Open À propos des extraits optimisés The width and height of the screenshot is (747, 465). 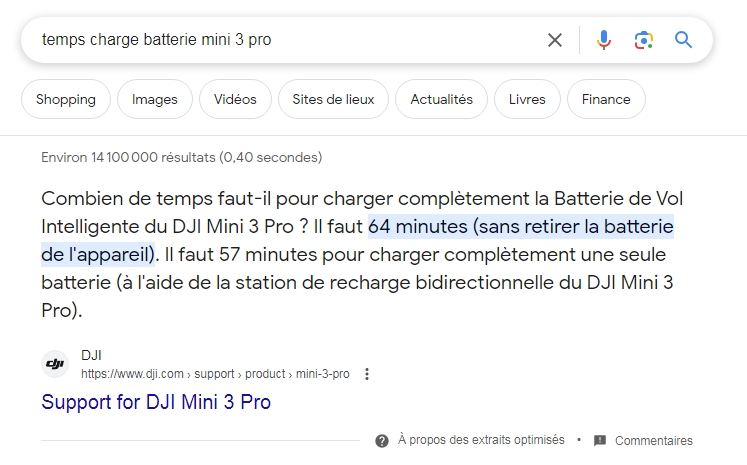[x=481, y=440]
